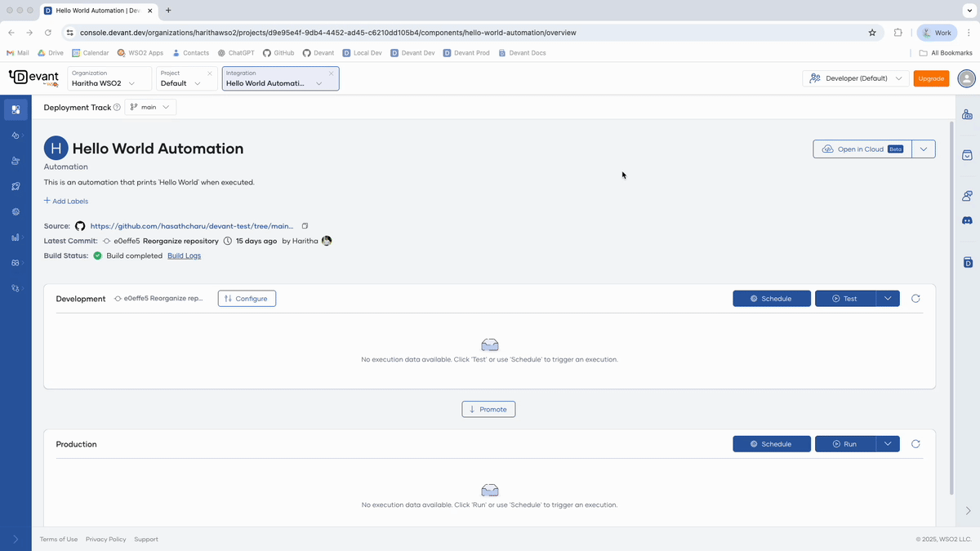Click Open in Cloud button
This screenshot has width=980, height=551.
tap(862, 149)
